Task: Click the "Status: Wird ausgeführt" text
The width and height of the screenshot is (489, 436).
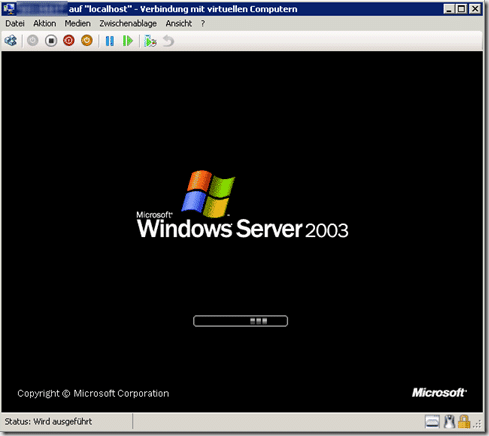Action: (x=48, y=422)
